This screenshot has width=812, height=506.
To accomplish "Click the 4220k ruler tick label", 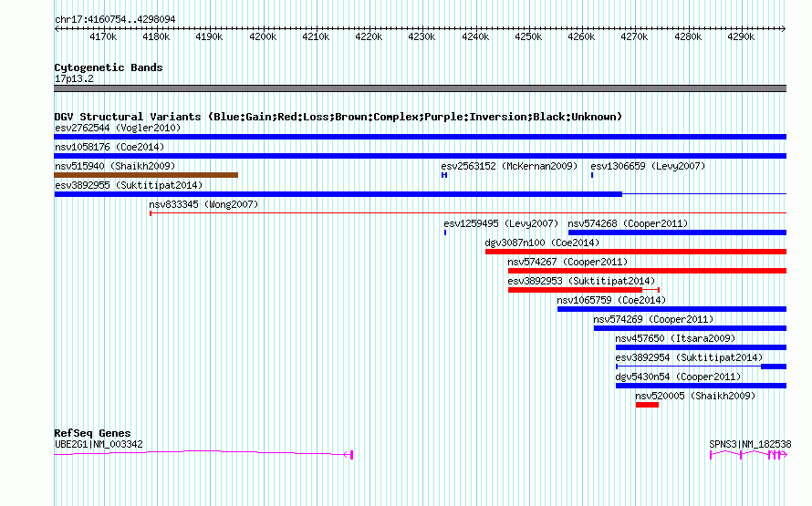I will [x=369, y=36].
